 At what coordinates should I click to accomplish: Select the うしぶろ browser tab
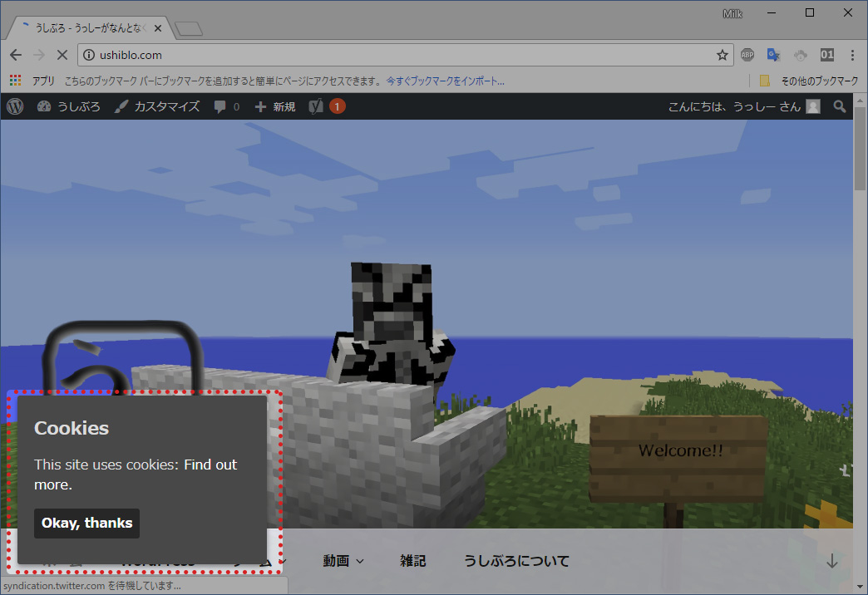tap(89, 27)
